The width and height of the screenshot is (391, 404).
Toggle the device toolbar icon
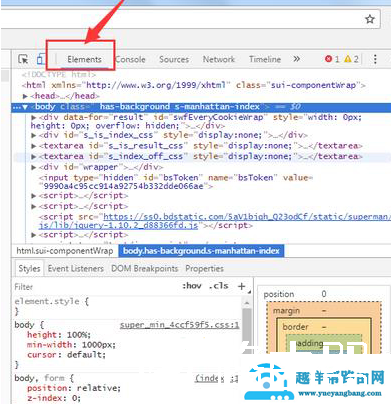click(41, 59)
